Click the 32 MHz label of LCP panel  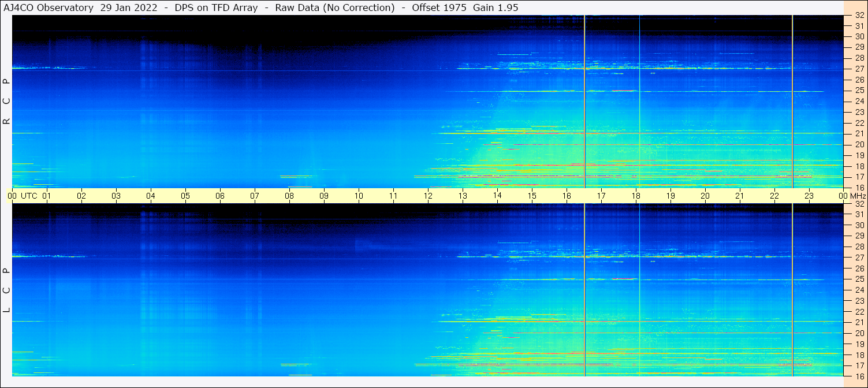click(859, 204)
